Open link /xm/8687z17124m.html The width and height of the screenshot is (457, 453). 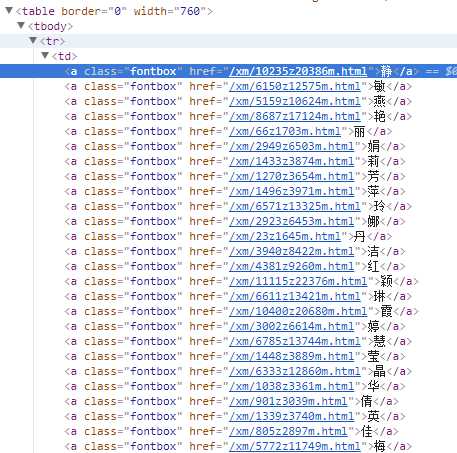(295, 116)
